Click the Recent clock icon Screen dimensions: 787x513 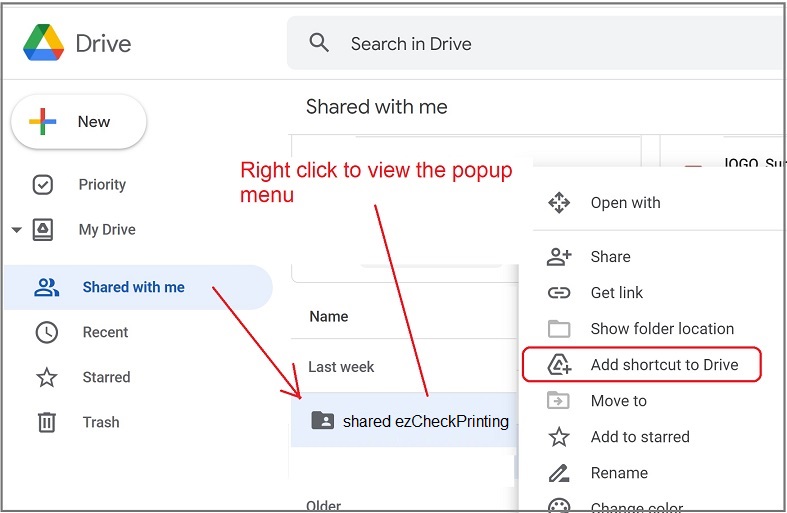[x=47, y=332]
